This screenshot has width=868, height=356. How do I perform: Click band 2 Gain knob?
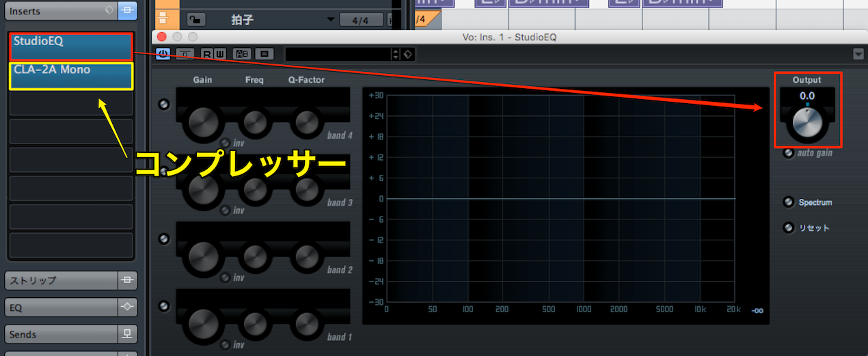point(203,257)
